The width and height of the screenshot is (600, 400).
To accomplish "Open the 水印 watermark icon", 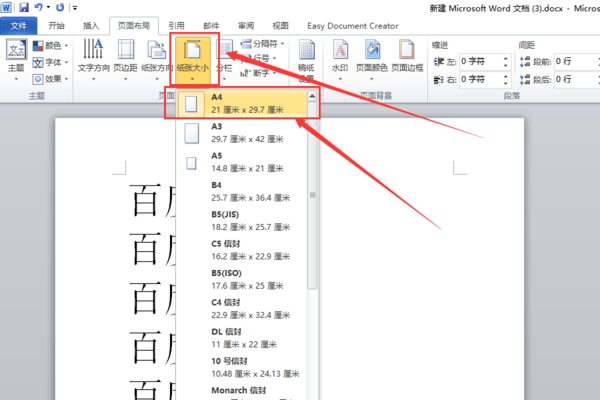I will click(x=340, y=59).
